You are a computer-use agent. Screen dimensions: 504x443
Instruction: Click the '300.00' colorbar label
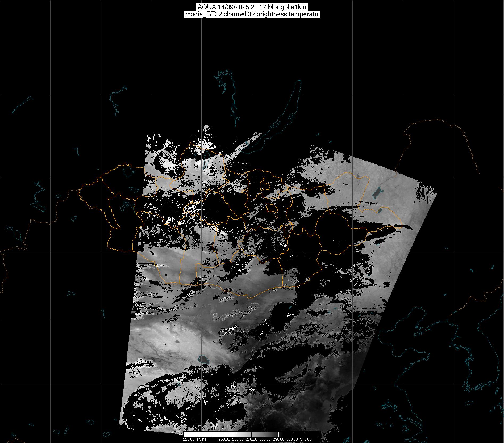coord(292,439)
